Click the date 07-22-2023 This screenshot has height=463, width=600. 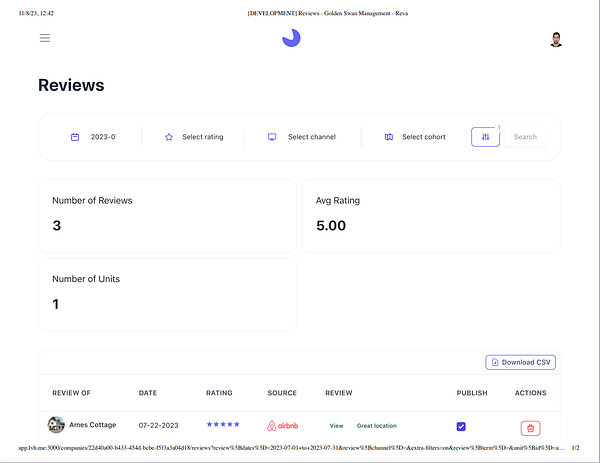[158, 426]
